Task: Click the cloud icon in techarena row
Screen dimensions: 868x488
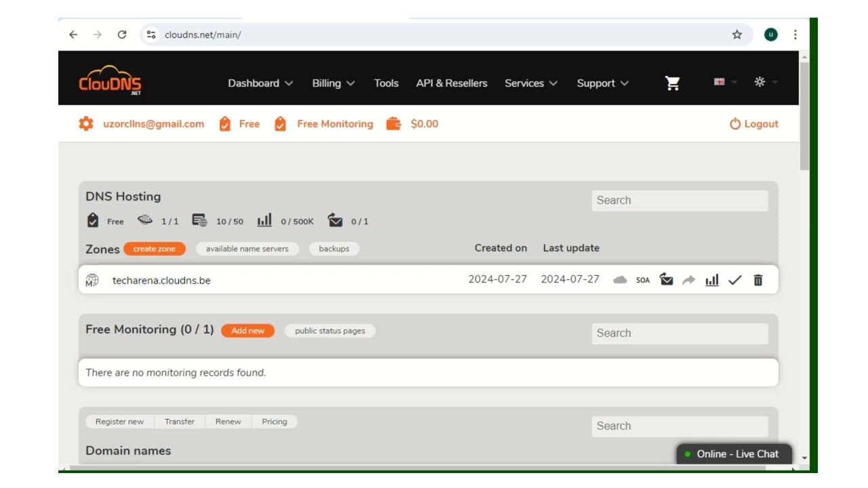Action: point(620,280)
